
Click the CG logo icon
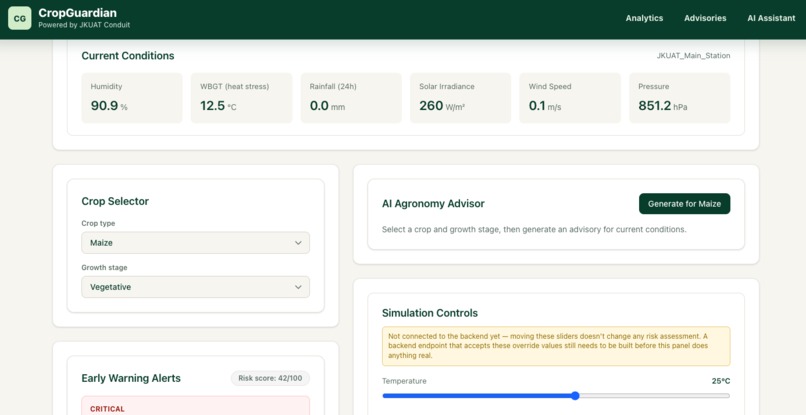[20, 19]
